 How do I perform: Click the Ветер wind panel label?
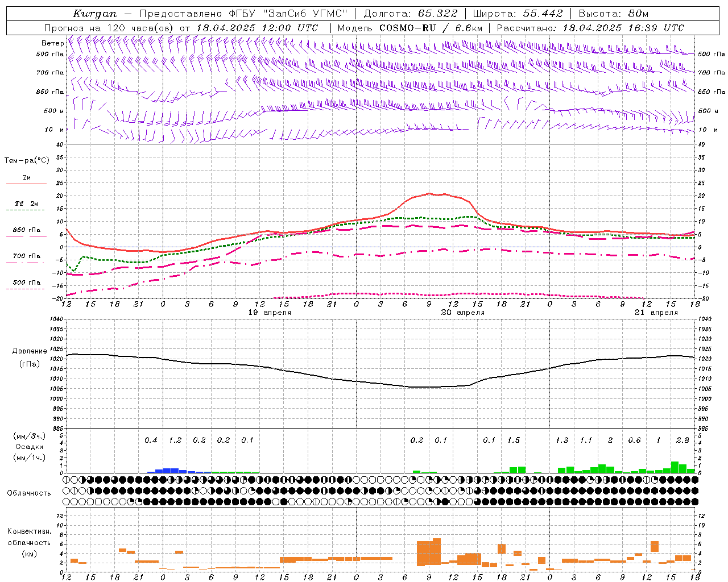point(53,43)
